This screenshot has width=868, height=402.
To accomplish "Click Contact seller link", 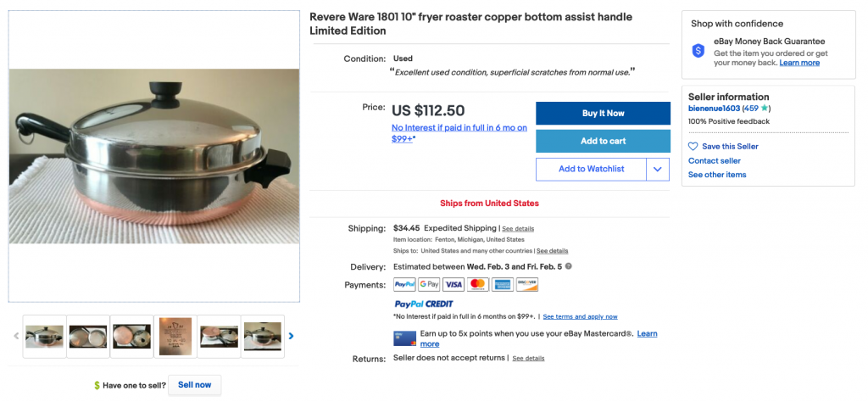I will [714, 160].
